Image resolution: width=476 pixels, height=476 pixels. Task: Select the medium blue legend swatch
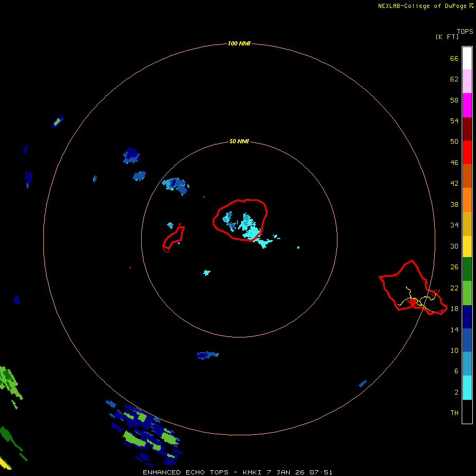(x=467, y=340)
